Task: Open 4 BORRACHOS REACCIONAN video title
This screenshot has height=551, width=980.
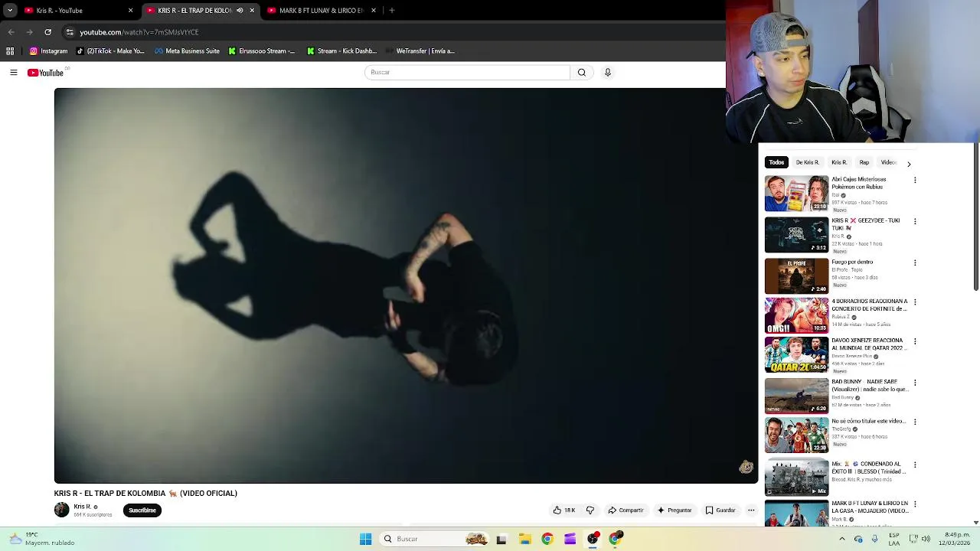Action: pos(870,305)
